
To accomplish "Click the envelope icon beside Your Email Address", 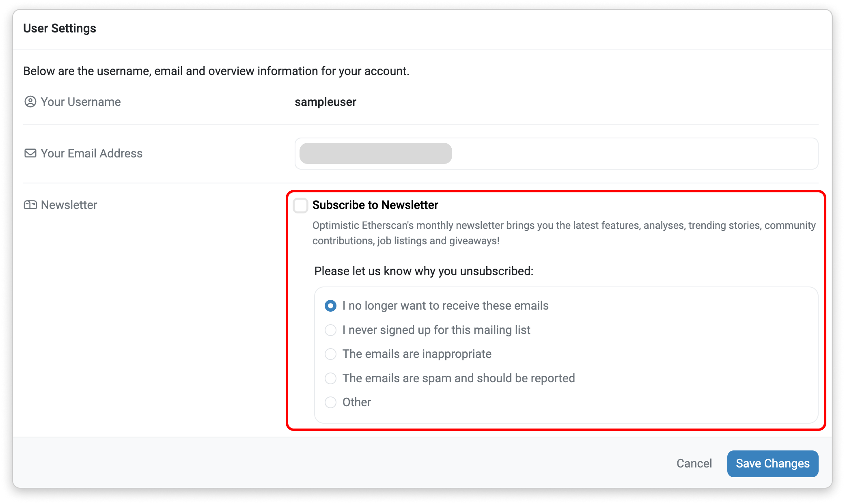I will coord(30,153).
